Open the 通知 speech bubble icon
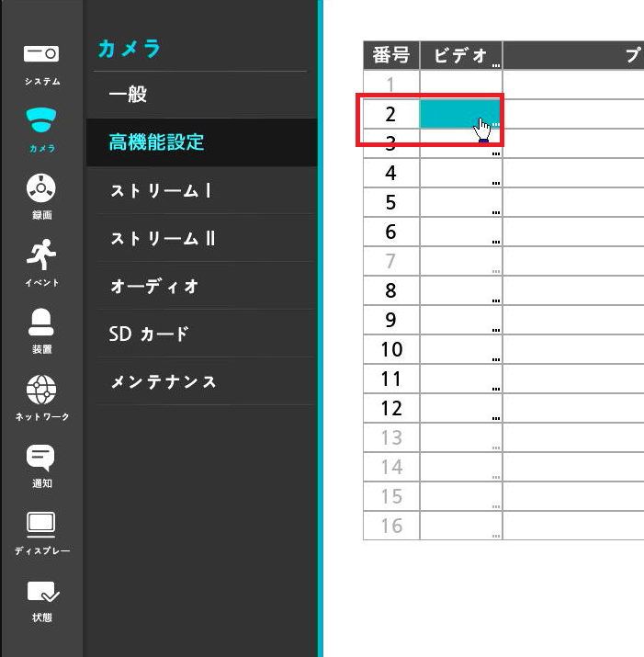 click(x=40, y=458)
